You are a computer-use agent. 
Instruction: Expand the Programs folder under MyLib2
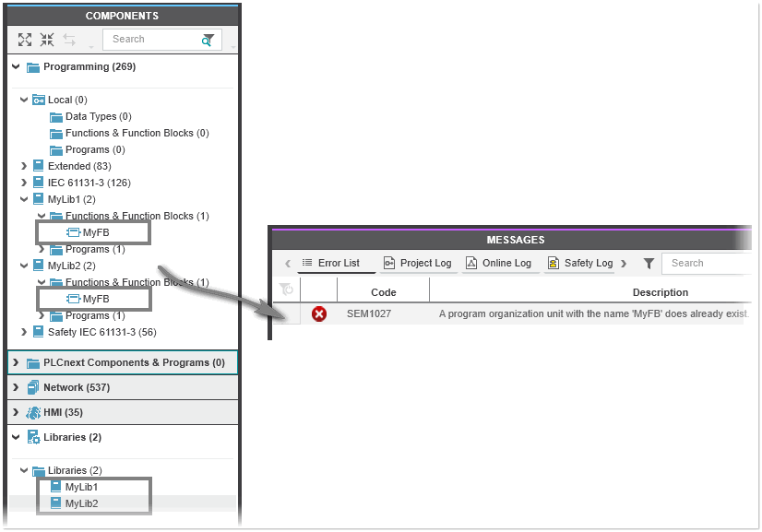[41, 315]
